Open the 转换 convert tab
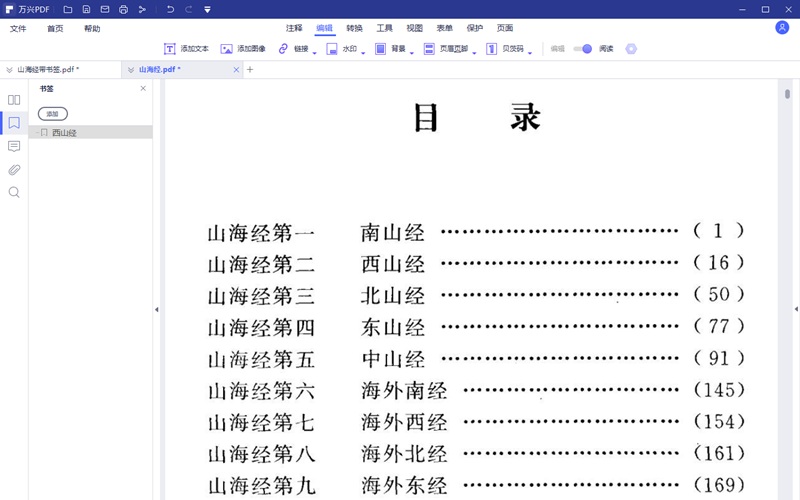The width and height of the screenshot is (800, 500). pyautogui.click(x=355, y=29)
